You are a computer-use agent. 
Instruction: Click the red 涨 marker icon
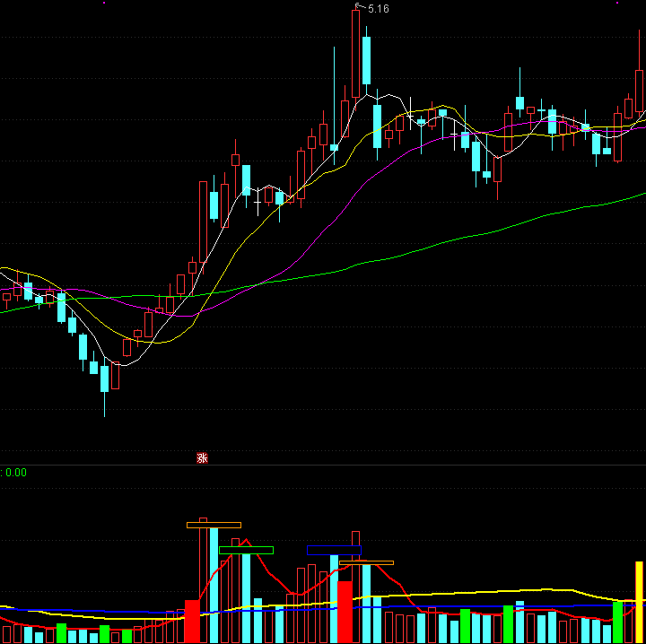tap(202, 457)
